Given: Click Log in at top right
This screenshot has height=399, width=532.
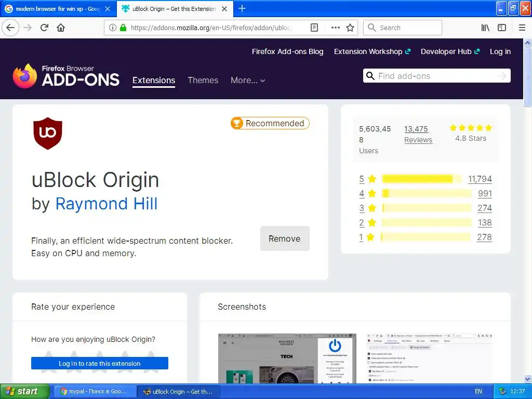Looking at the screenshot, I should click(x=500, y=51).
